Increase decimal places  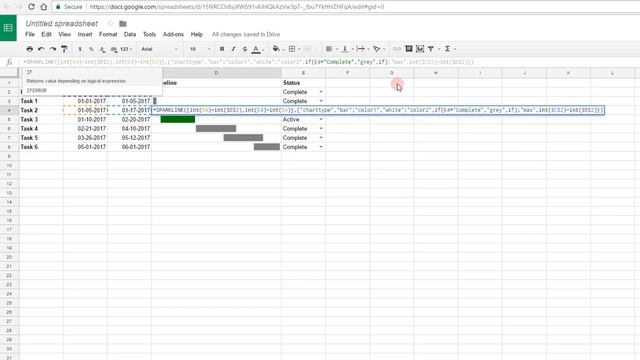point(114,49)
